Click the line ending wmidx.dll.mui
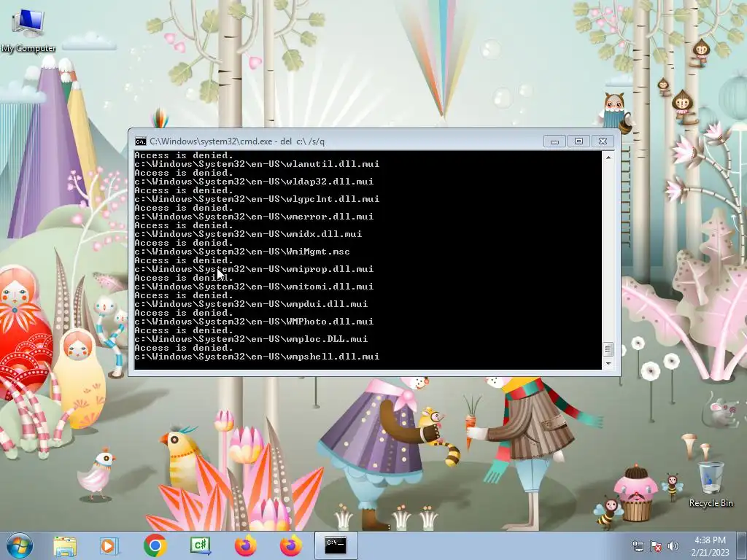The image size is (747, 560). (248, 234)
